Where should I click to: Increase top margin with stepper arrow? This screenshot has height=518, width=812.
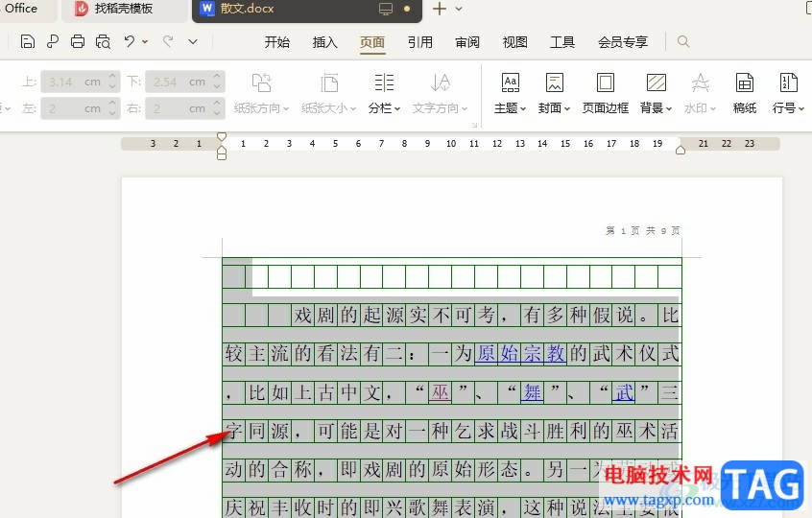113,77
